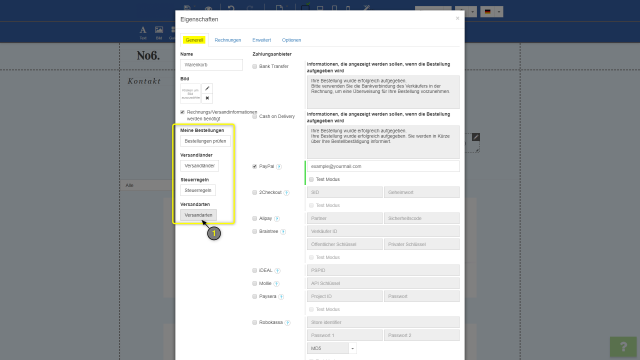
Task: Switch to the Optionen tab
Action: point(291,40)
